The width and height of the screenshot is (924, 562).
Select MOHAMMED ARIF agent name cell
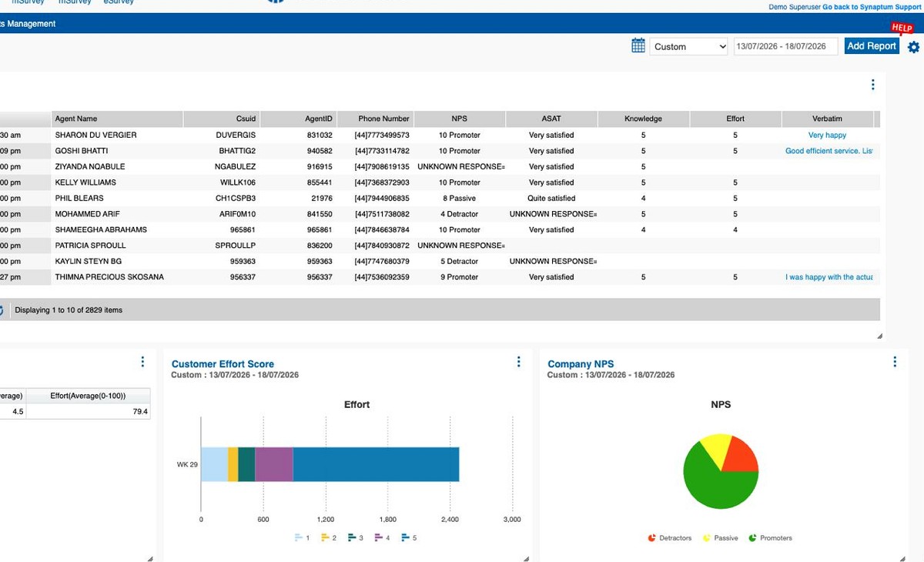[x=87, y=214]
